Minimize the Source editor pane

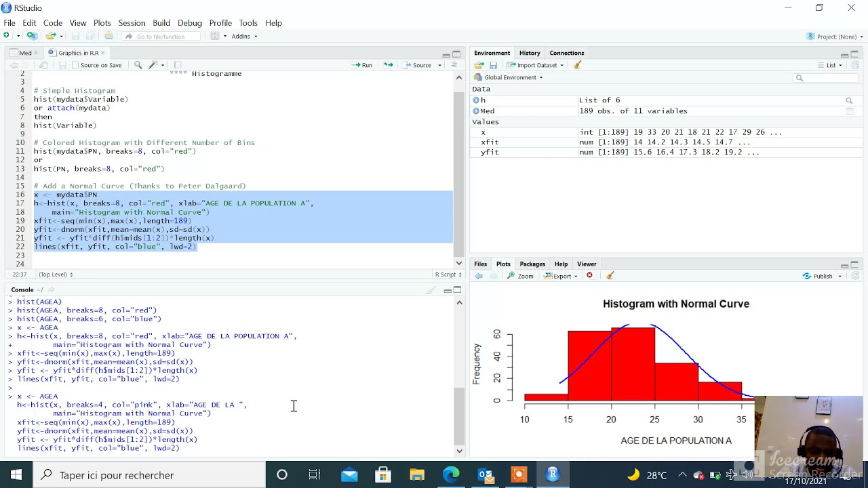pyautogui.click(x=446, y=54)
